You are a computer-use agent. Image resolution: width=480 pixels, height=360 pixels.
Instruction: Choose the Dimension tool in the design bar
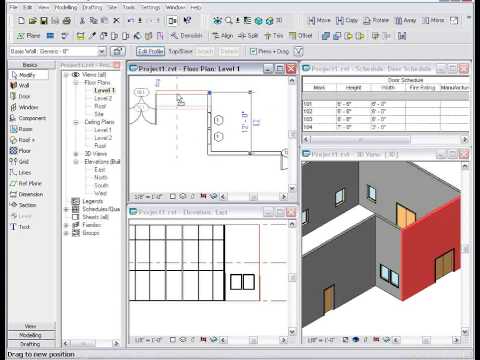(x=26, y=194)
